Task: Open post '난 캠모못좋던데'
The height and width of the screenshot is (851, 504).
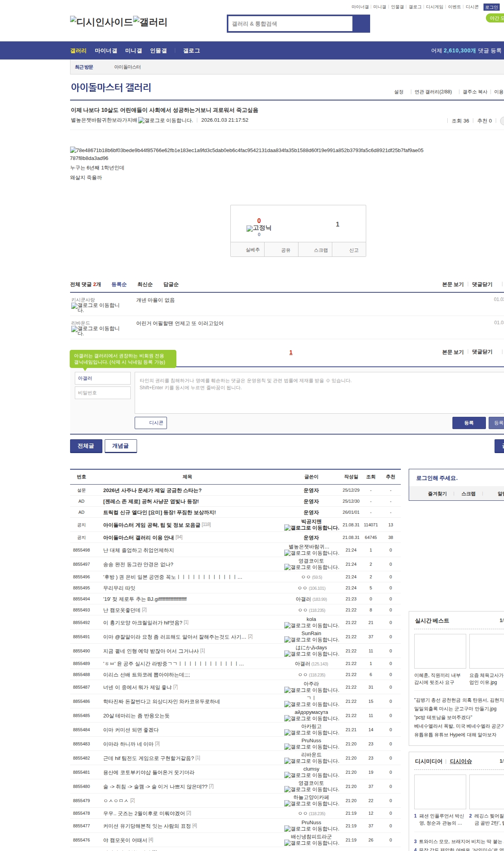Action: (122, 610)
